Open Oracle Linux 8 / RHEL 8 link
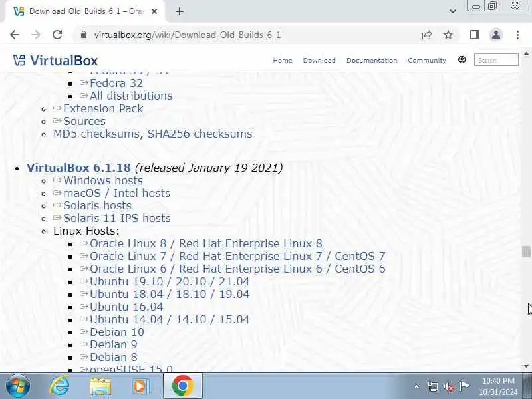The height and width of the screenshot is (399, 532). 206,243
